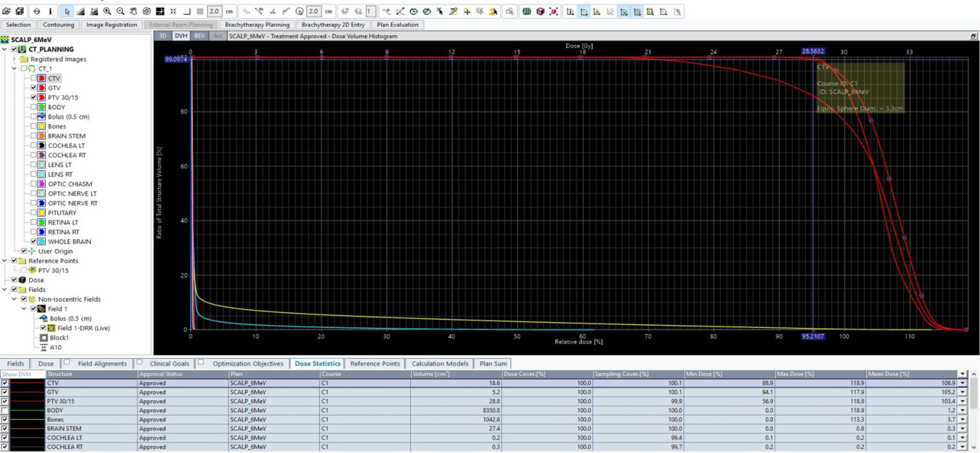Select the arrow pointer selection tool
The width and height of the screenshot is (980, 453).
click(x=67, y=11)
